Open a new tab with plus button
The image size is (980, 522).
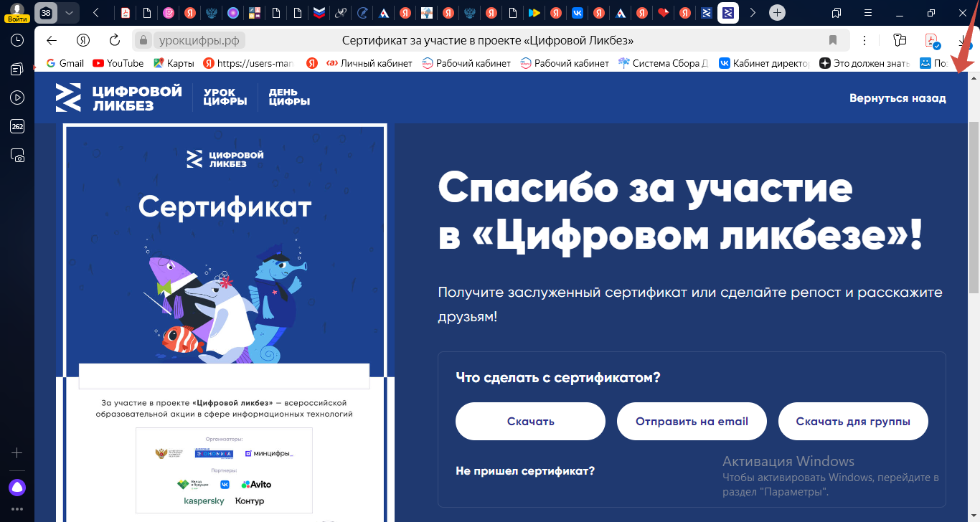(777, 12)
